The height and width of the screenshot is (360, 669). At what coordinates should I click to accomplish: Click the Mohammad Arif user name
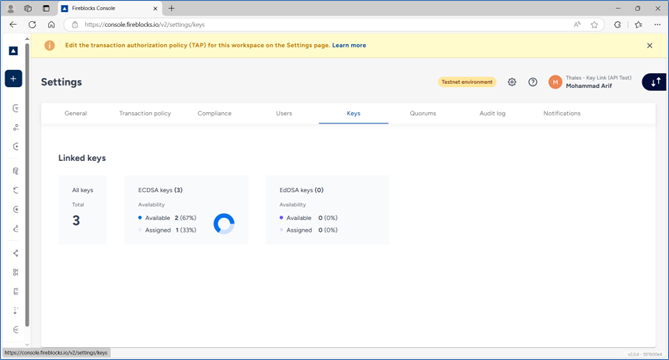click(589, 86)
